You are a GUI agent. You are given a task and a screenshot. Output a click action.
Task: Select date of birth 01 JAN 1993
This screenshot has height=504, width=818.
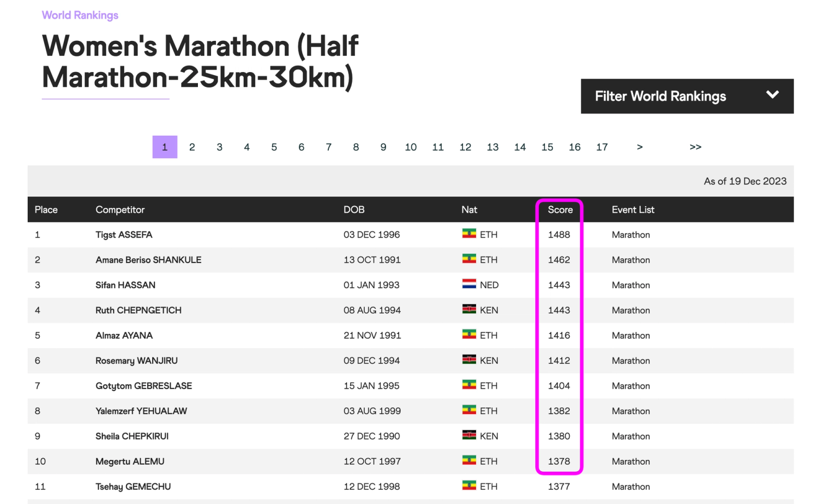pyautogui.click(x=371, y=285)
